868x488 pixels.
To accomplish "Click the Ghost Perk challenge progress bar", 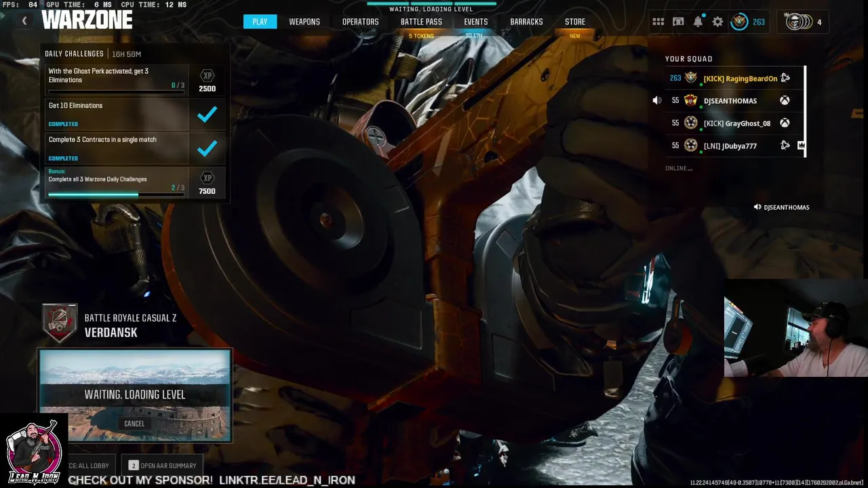I will click(x=116, y=91).
